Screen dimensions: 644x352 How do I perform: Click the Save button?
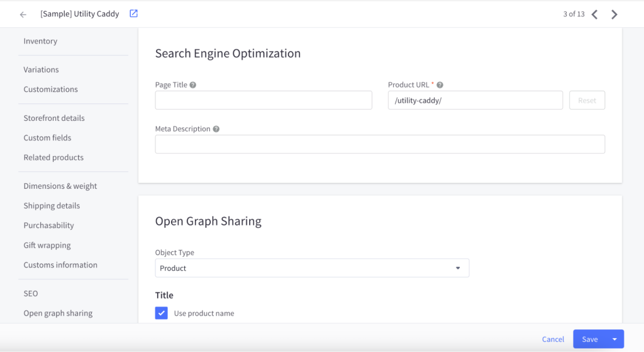(x=589, y=339)
